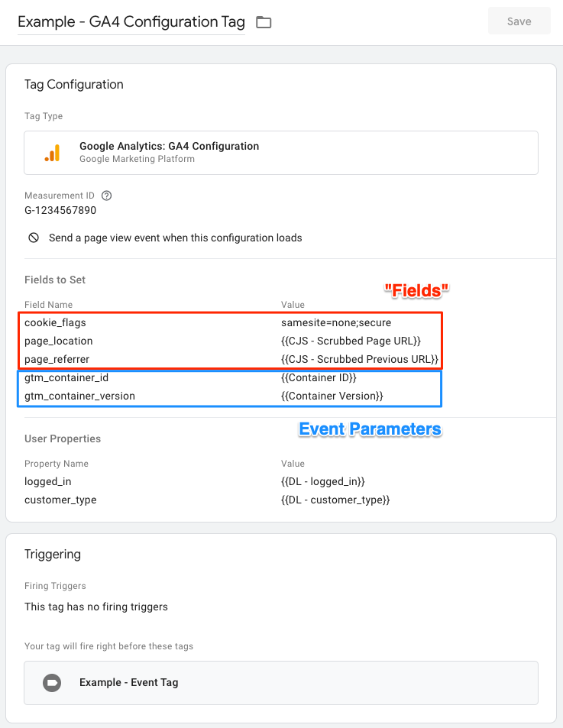Select the Container Version variable value

[332, 396]
